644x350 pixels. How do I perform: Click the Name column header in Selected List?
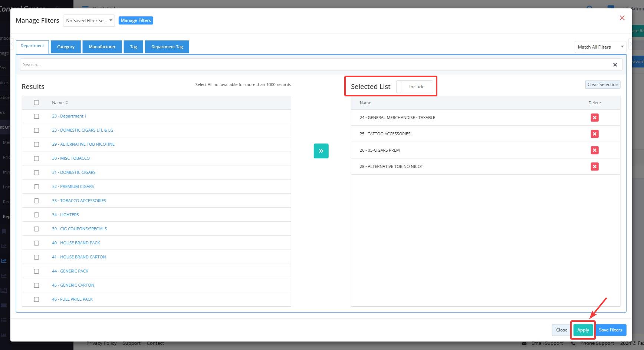(365, 103)
